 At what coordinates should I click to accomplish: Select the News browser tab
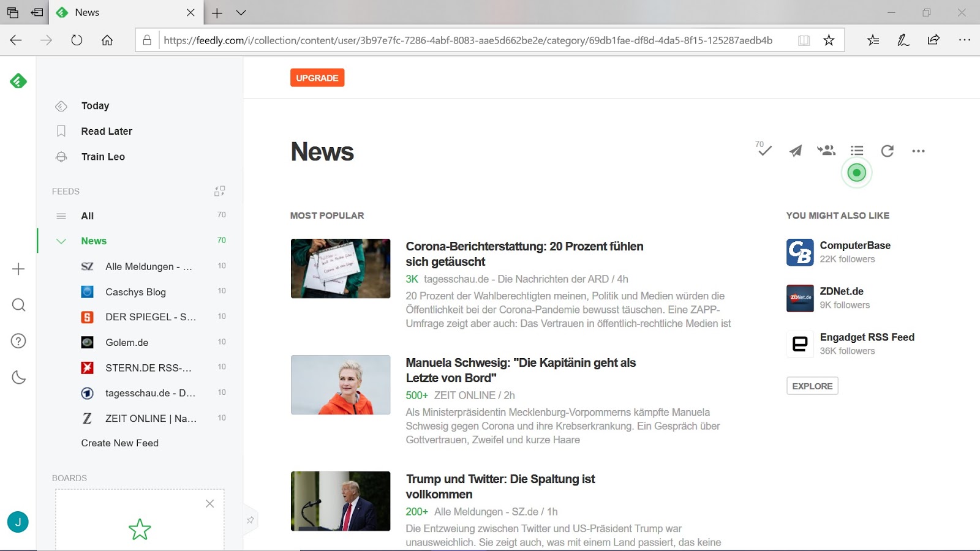pyautogui.click(x=126, y=13)
